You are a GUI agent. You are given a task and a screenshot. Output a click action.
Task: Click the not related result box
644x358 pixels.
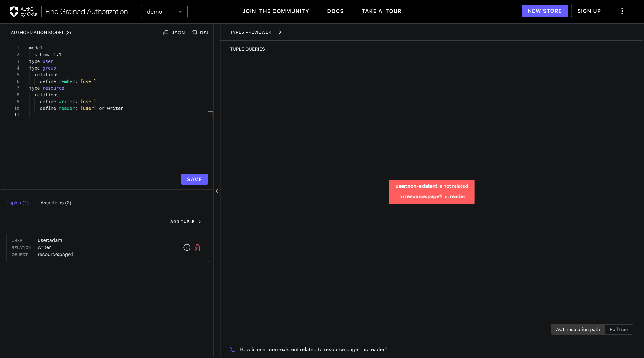(431, 191)
